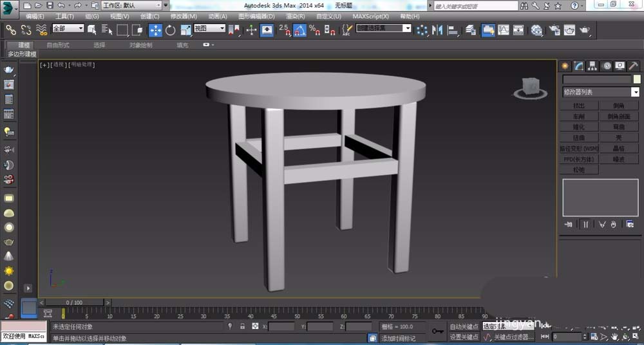Click the Select and Link chain icon
Screen dimensions: 644x345
pyautogui.click(x=10, y=30)
